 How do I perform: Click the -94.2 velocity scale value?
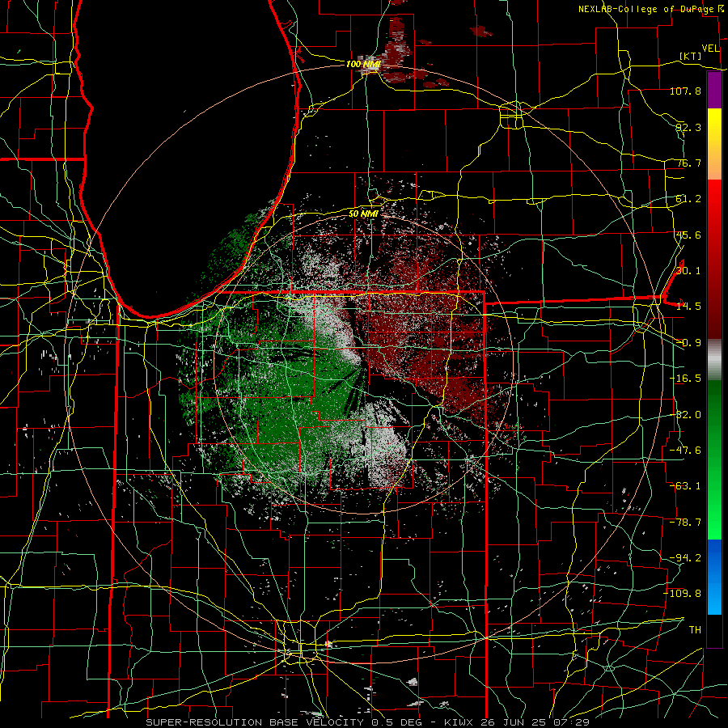(685, 558)
